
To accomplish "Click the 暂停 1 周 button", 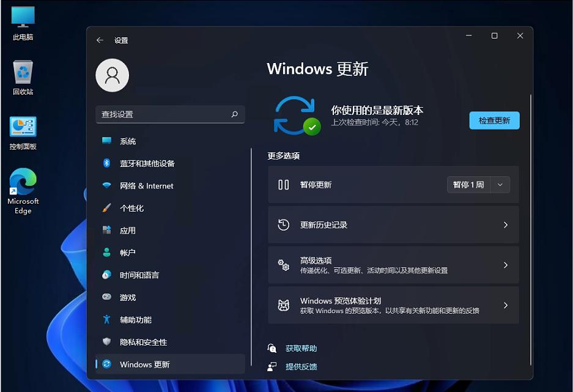I will click(x=469, y=185).
